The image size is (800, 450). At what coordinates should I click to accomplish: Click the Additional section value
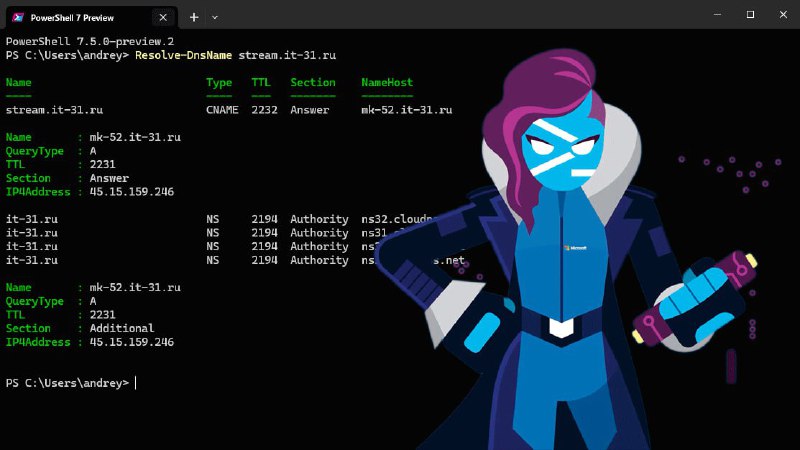point(122,328)
